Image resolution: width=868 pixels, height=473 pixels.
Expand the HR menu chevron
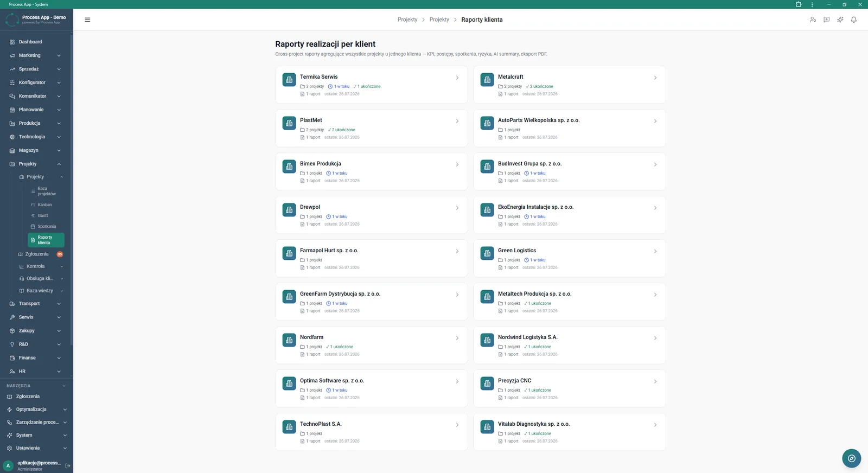pyautogui.click(x=59, y=372)
